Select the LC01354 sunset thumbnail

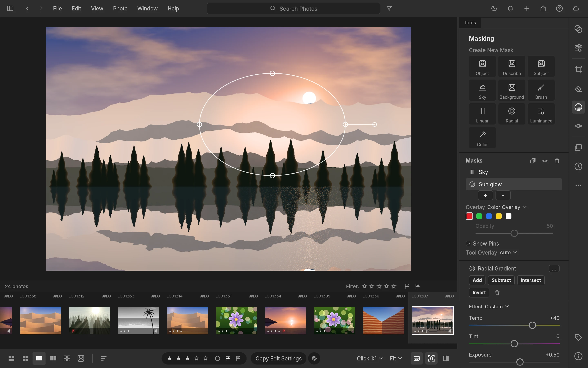pyautogui.click(x=285, y=321)
